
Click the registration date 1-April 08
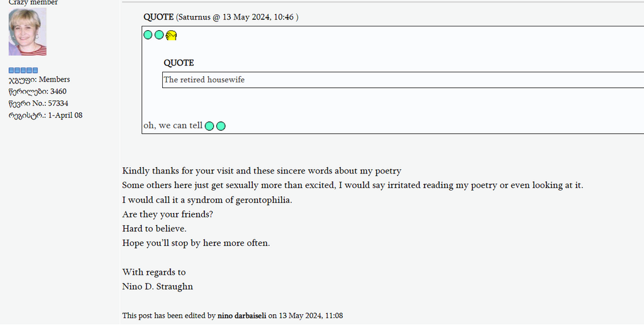[x=65, y=115]
